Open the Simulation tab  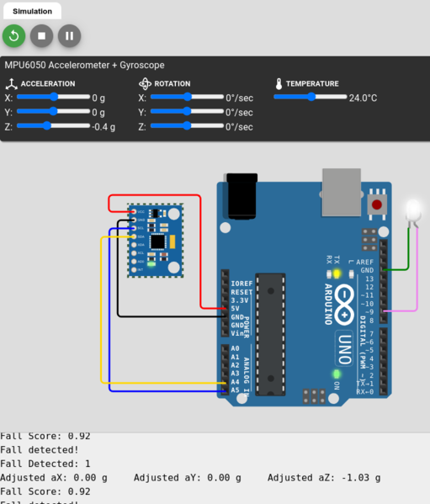coord(32,11)
